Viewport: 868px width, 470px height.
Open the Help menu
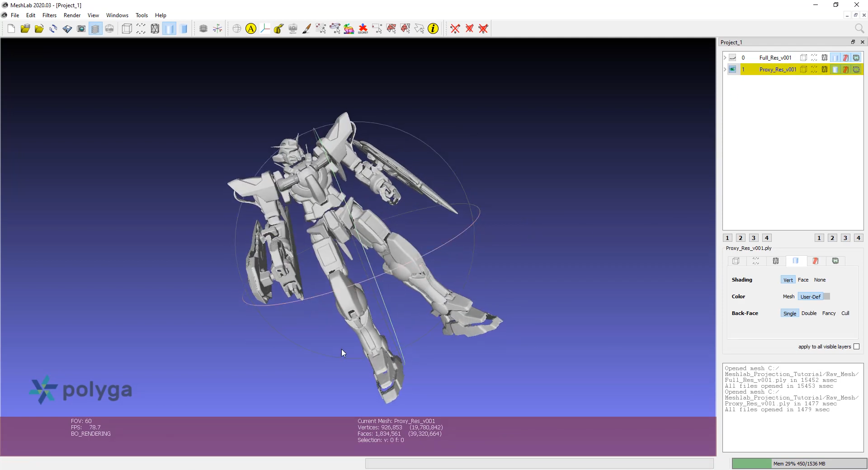tap(160, 15)
